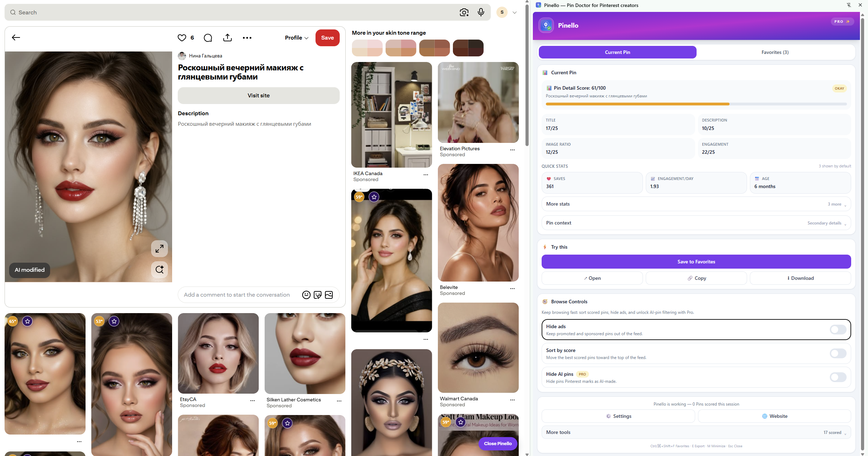Toggle the Hide AI pins switch
Image resolution: width=868 pixels, height=456 pixels.
point(838,377)
